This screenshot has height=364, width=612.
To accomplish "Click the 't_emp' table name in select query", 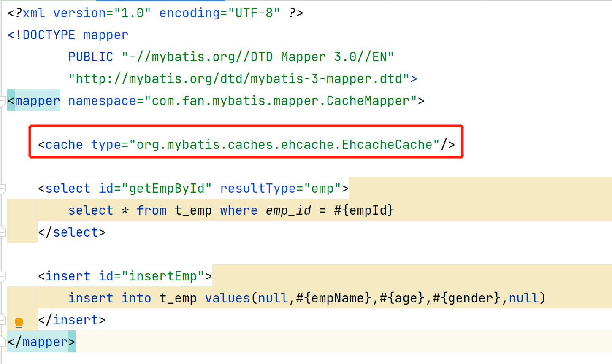I will coord(193,210).
